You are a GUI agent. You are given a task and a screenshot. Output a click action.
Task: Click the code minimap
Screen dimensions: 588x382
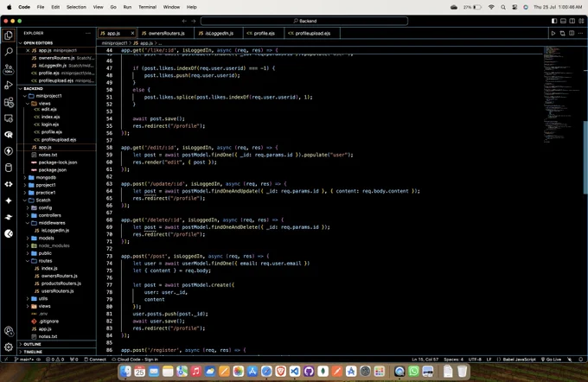point(563,93)
